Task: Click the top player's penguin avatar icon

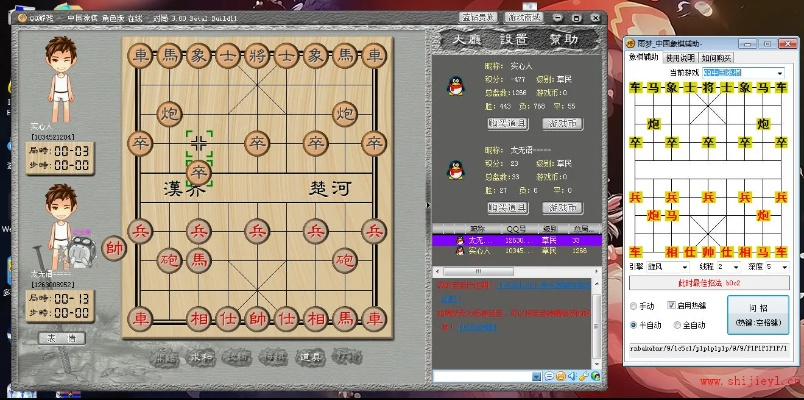Action: pos(454,87)
